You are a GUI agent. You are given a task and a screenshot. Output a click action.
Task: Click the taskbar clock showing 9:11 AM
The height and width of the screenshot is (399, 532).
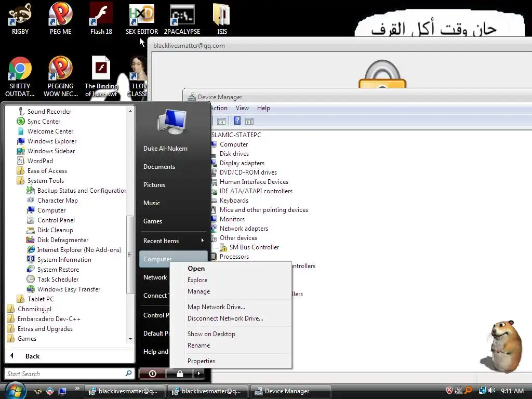[512, 391]
